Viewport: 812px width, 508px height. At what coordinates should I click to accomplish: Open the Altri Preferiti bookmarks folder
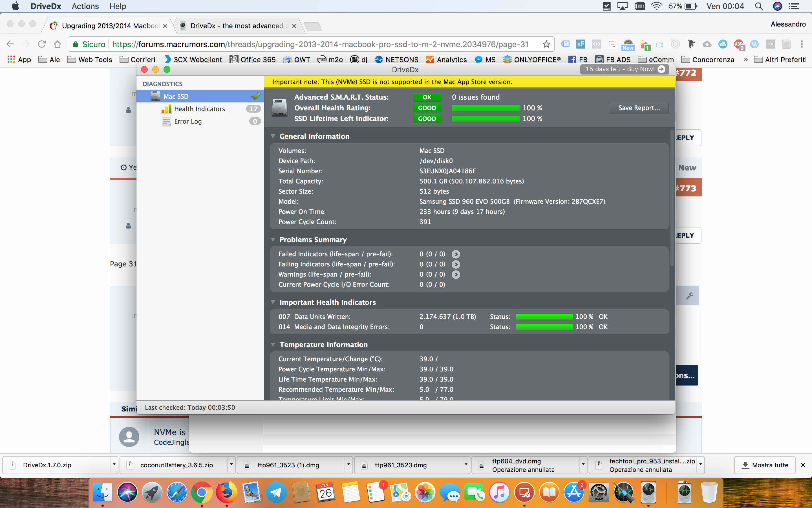pyautogui.click(x=780, y=60)
